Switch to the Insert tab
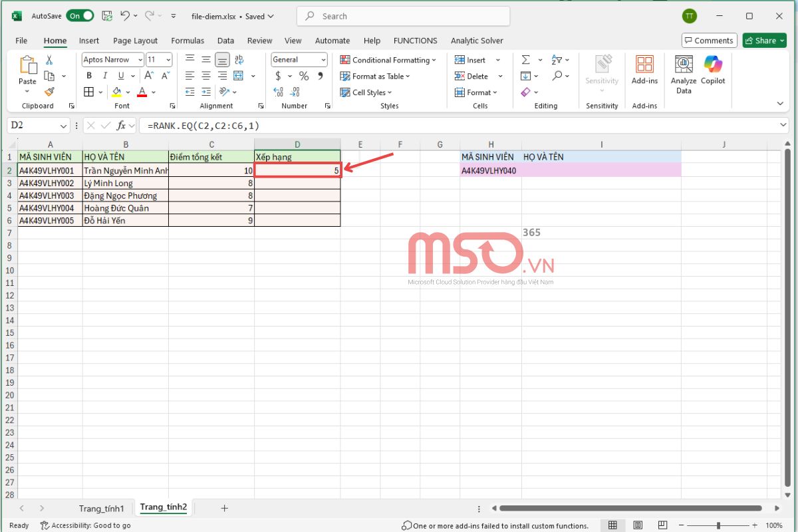The image size is (798, 532). coord(89,41)
